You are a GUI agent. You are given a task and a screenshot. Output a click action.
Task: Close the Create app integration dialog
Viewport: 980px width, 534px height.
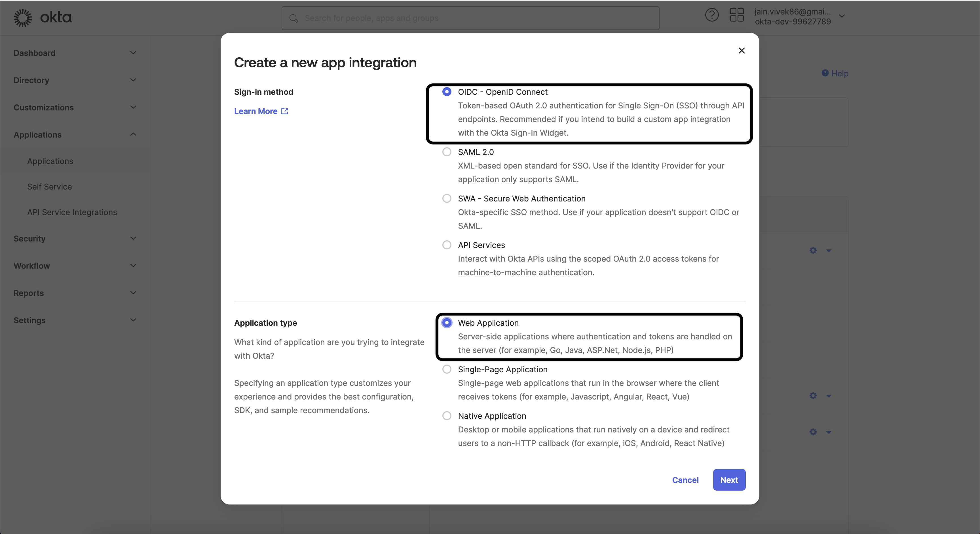click(742, 51)
